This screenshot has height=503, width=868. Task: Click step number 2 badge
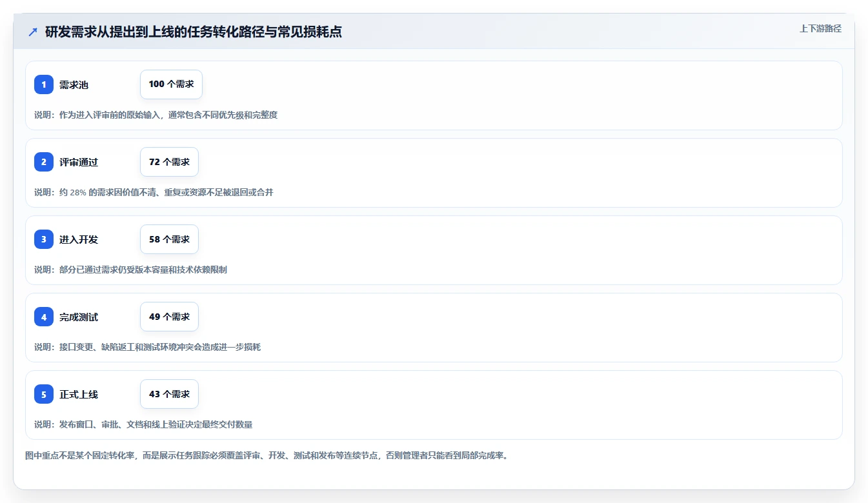pyautogui.click(x=44, y=162)
